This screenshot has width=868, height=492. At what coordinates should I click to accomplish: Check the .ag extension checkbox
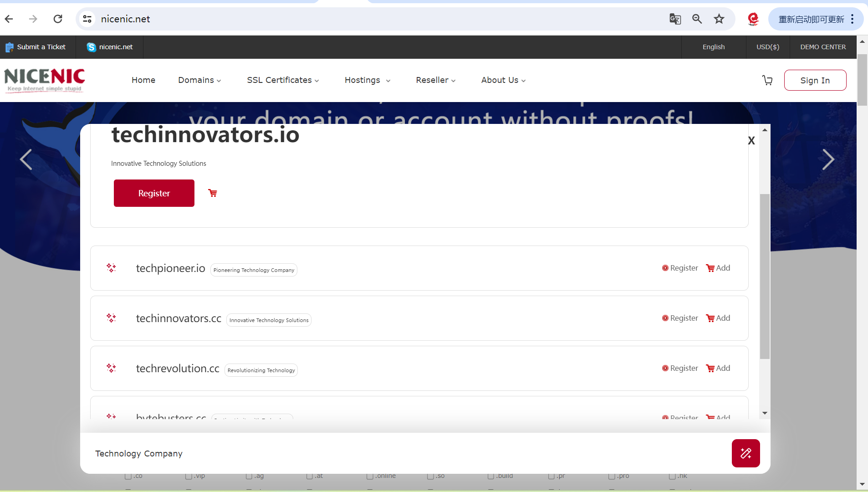pos(249,476)
